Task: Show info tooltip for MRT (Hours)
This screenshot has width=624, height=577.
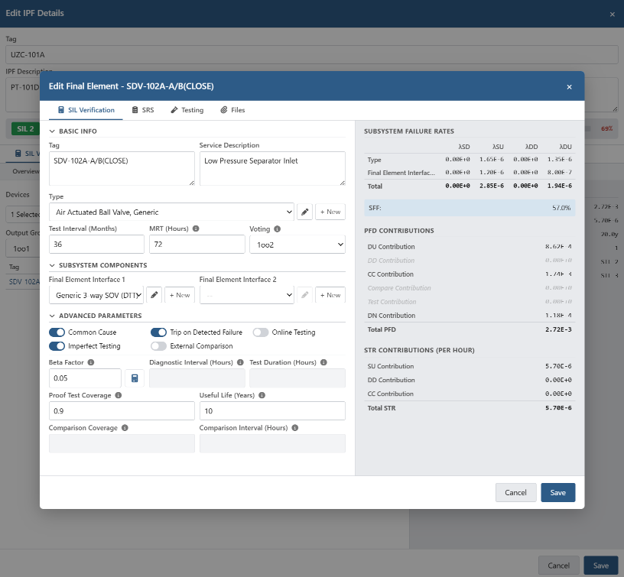Action: click(x=196, y=228)
